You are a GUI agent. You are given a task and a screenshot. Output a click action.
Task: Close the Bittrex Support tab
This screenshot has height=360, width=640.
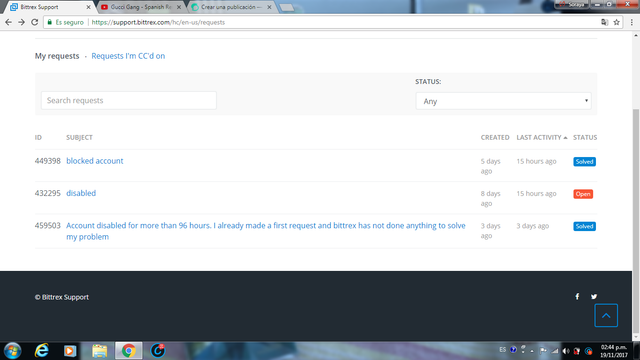tap(88, 7)
